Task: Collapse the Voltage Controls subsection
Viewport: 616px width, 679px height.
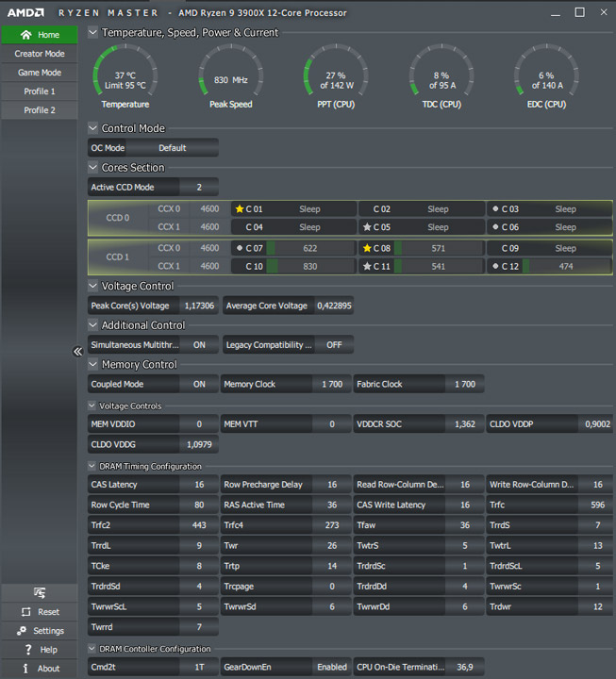Action: click(x=92, y=406)
